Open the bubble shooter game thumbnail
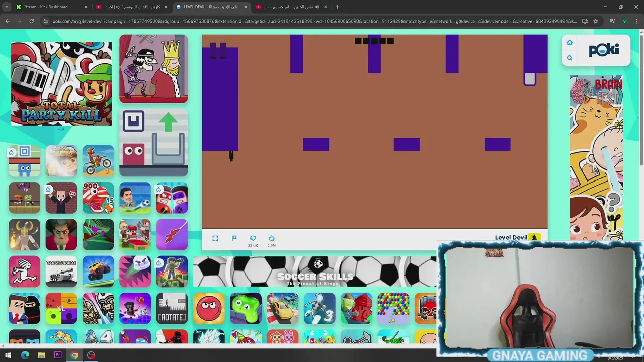The width and height of the screenshot is (644, 362). pos(393,308)
